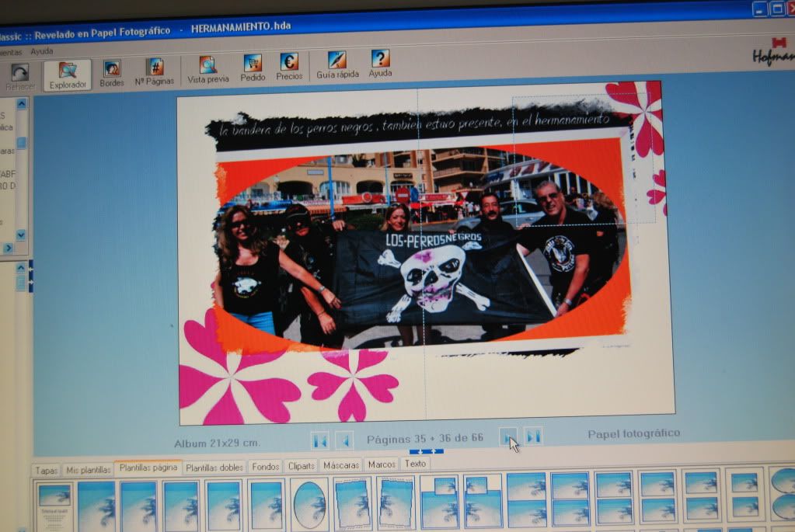The image size is (795, 532).
Task: Open the Precios euro icon
Action: [289, 66]
